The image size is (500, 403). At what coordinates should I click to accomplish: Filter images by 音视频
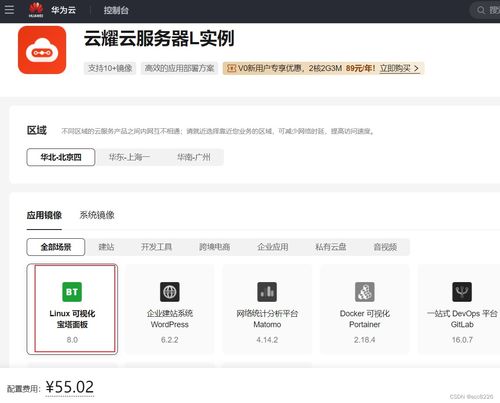coord(385,247)
